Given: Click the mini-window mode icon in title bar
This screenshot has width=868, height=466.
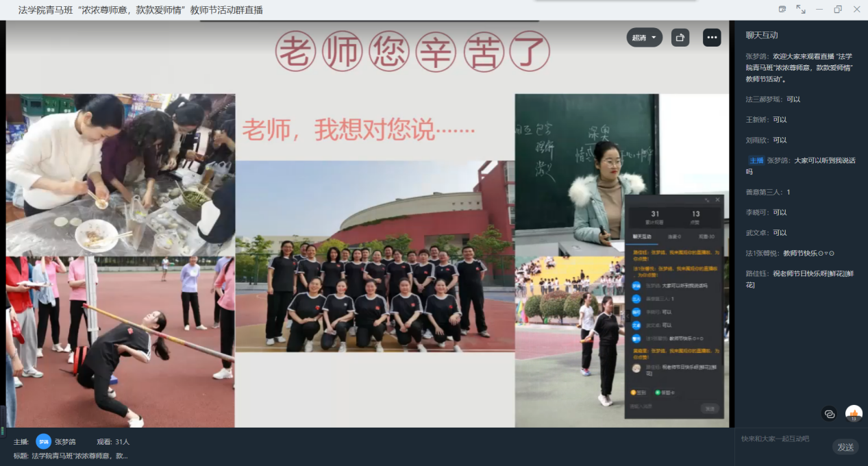Looking at the screenshot, I should coord(782,9).
